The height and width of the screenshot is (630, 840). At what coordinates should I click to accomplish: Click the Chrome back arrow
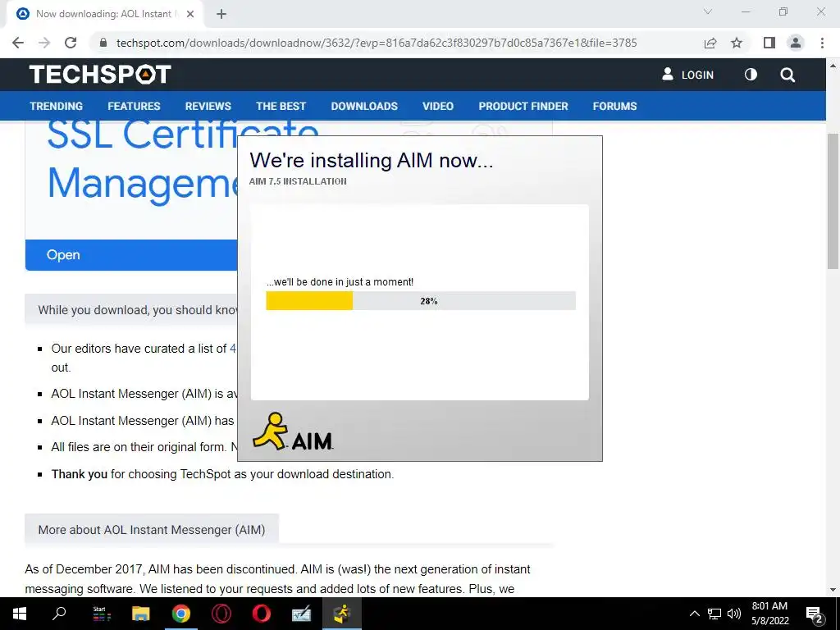(18, 43)
